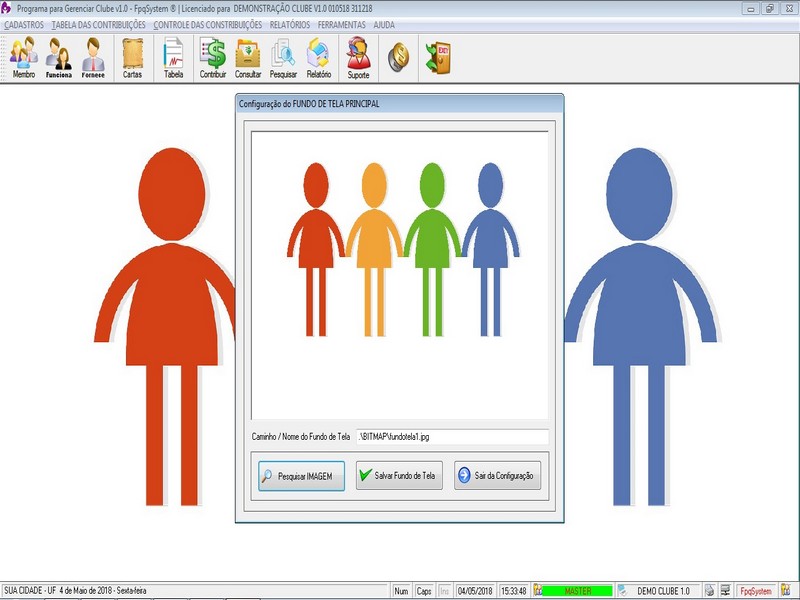Click the Configuração do FUNDO DE TELA title bar
This screenshot has width=800, height=600.
pyautogui.click(x=399, y=104)
